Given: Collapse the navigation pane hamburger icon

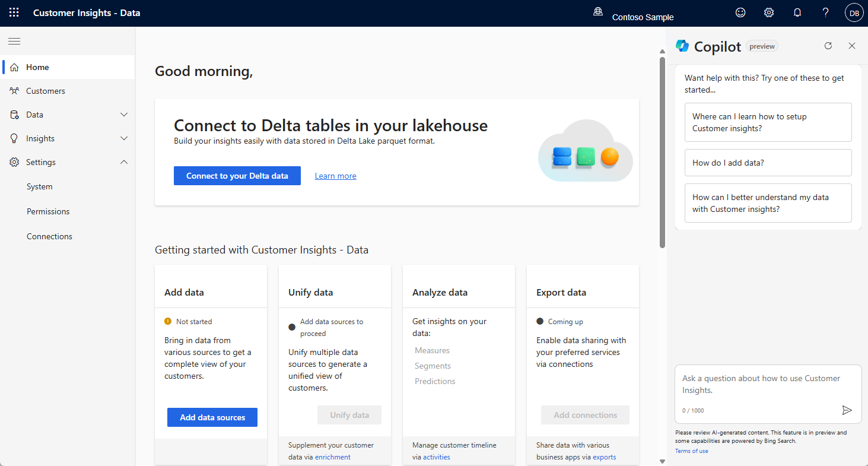Looking at the screenshot, I should 14,41.
